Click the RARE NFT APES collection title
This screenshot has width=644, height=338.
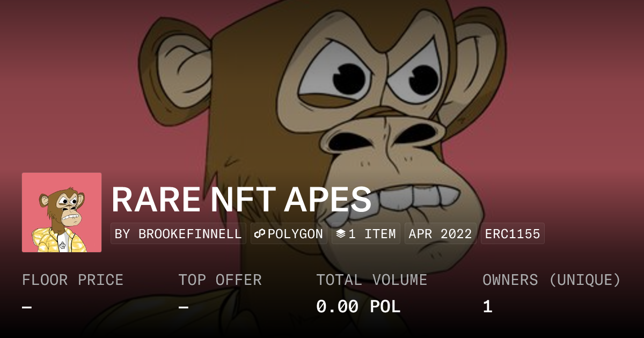[x=241, y=199]
